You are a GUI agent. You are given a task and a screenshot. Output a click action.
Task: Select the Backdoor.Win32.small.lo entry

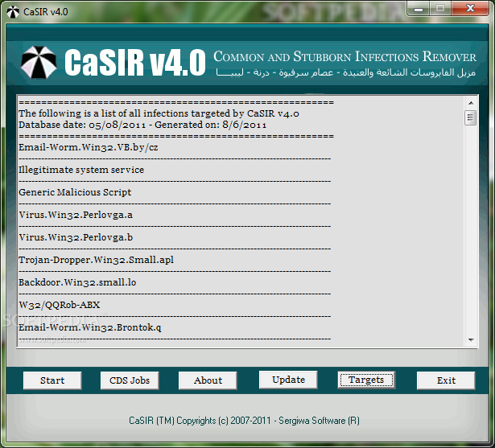[77, 282]
